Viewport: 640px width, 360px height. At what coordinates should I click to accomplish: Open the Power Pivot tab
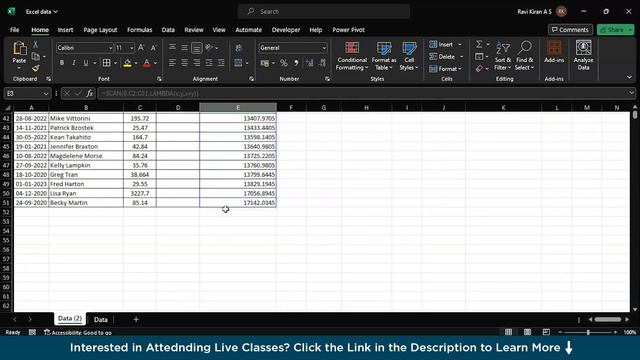[348, 30]
